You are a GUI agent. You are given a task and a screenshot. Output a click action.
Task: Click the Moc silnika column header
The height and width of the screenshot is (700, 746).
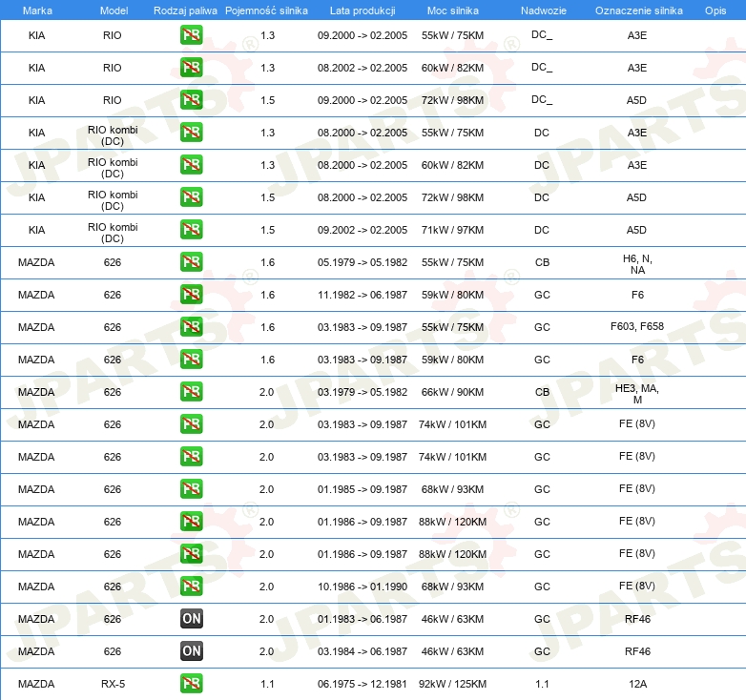[453, 10]
